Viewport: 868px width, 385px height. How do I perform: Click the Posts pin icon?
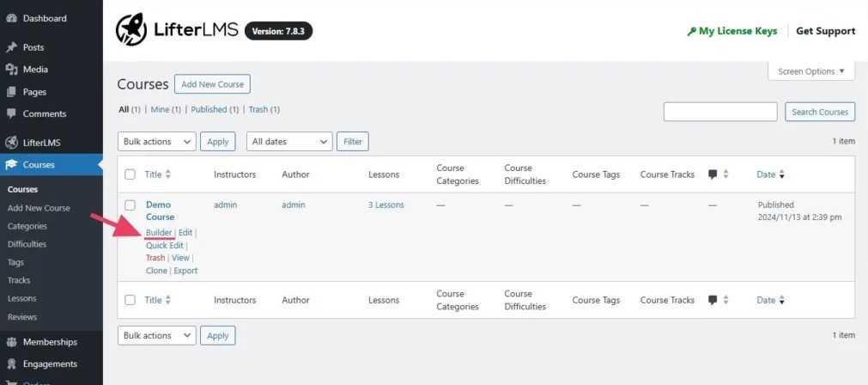[11, 47]
